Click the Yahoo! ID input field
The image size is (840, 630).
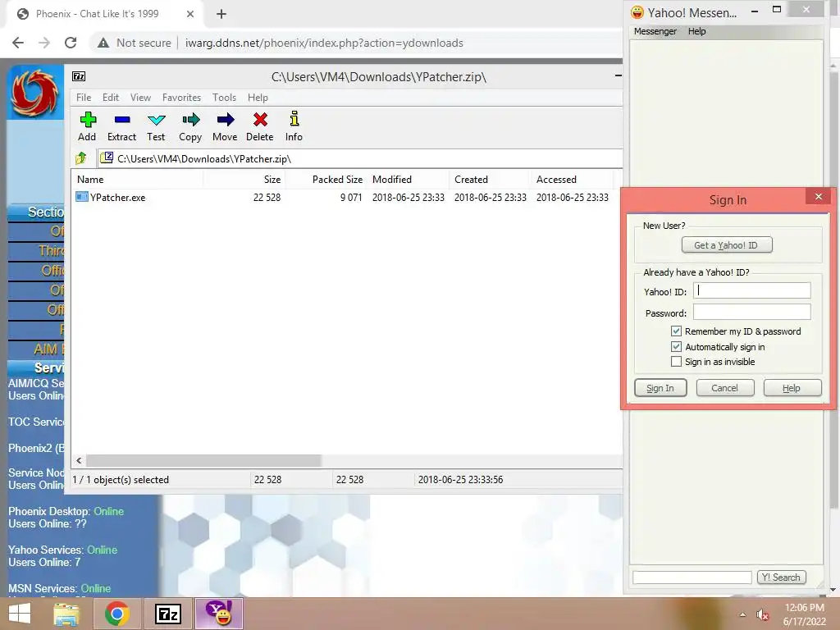751,290
